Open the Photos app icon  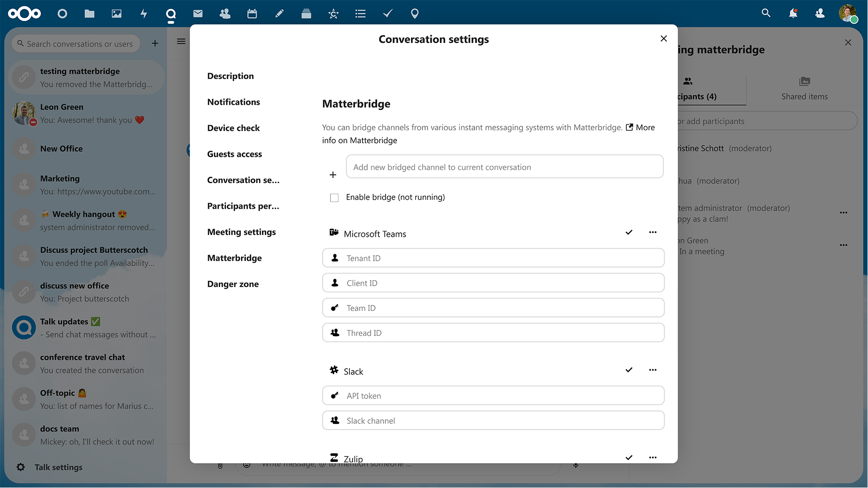[x=117, y=14]
